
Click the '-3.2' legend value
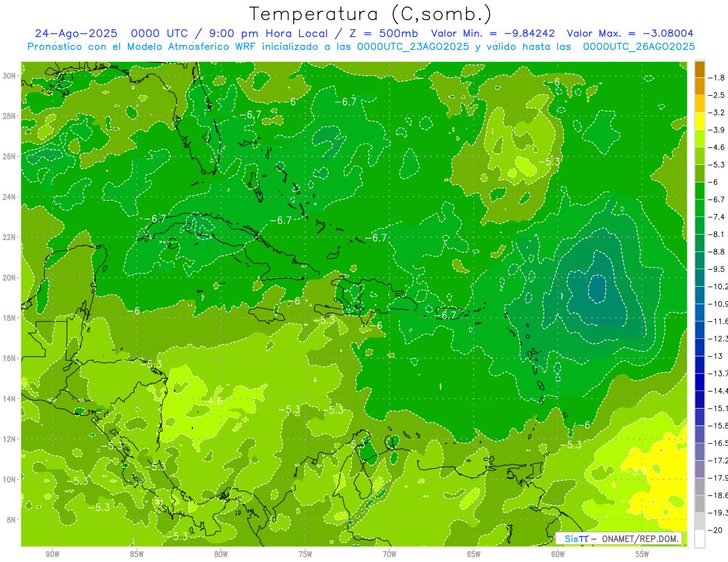(716, 113)
